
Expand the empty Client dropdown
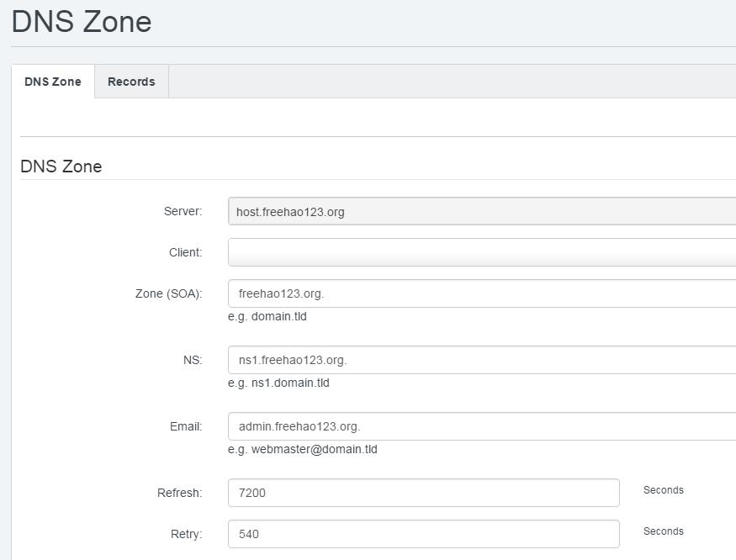[x=481, y=252]
